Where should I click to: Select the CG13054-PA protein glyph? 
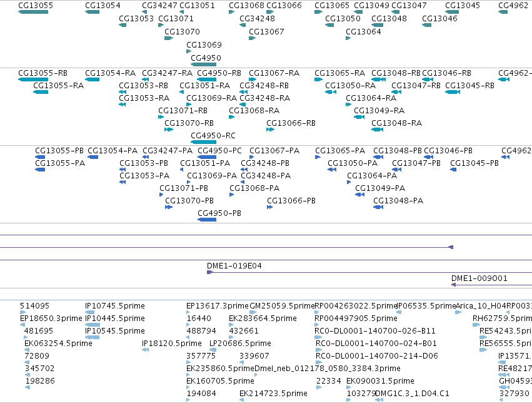click(93, 157)
